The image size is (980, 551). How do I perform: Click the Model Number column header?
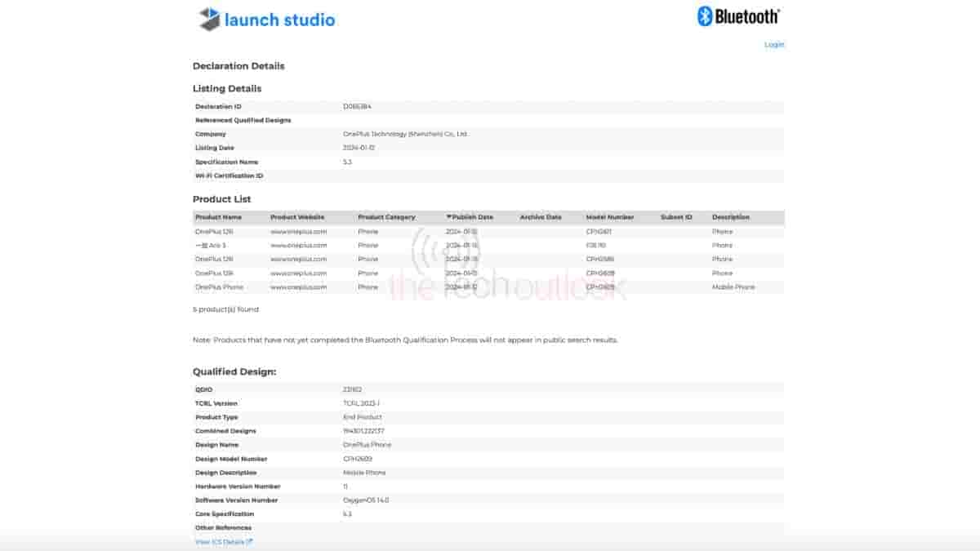tap(609, 217)
